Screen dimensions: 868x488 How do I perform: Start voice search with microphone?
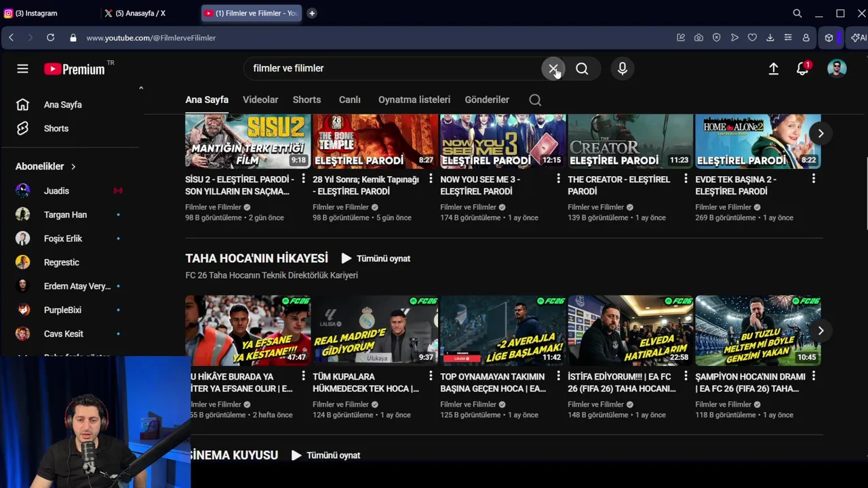click(x=623, y=68)
